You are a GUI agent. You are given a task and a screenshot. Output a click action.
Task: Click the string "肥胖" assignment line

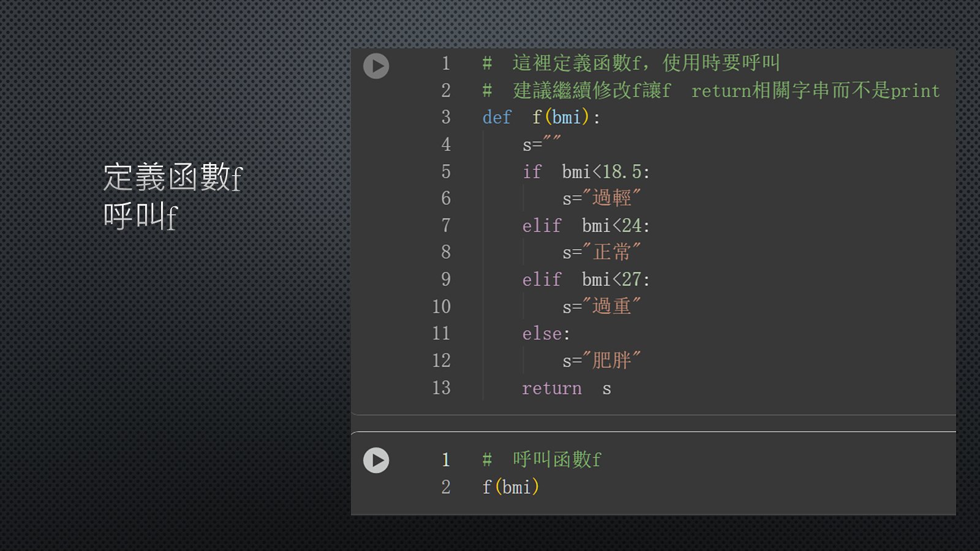pos(601,361)
